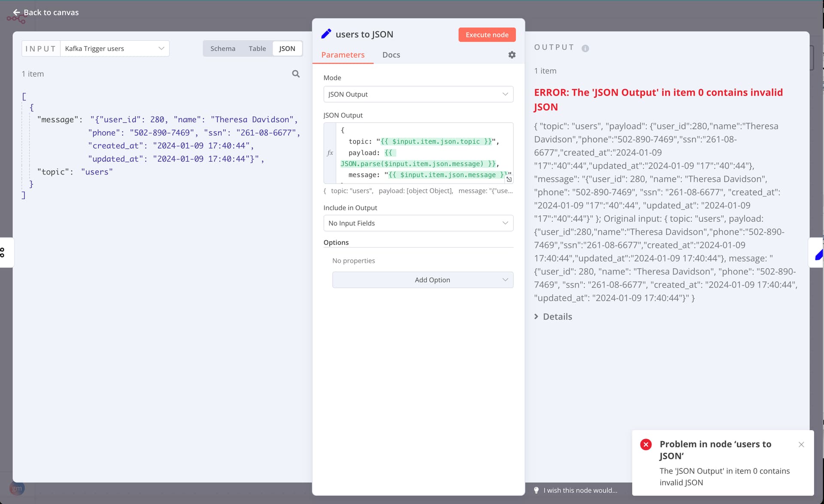Click the back arrow to canvas
Viewport: 824px width, 504px height.
pos(16,12)
